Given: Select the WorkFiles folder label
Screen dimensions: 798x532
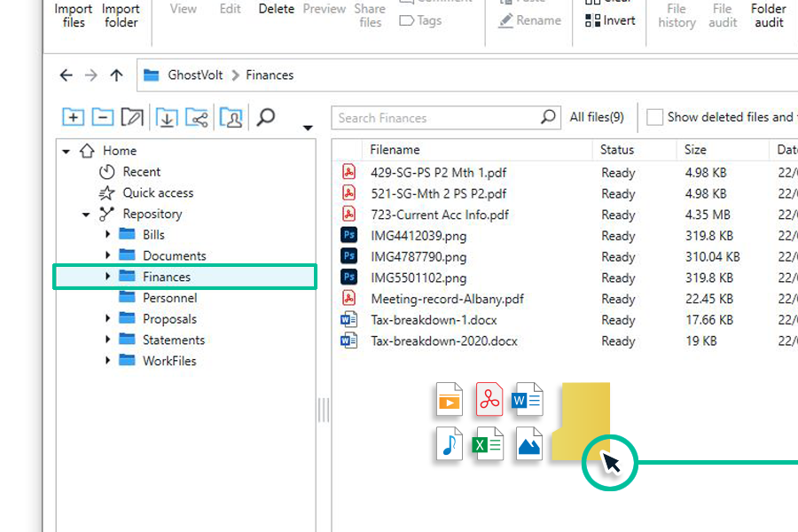Looking at the screenshot, I should pos(169,361).
